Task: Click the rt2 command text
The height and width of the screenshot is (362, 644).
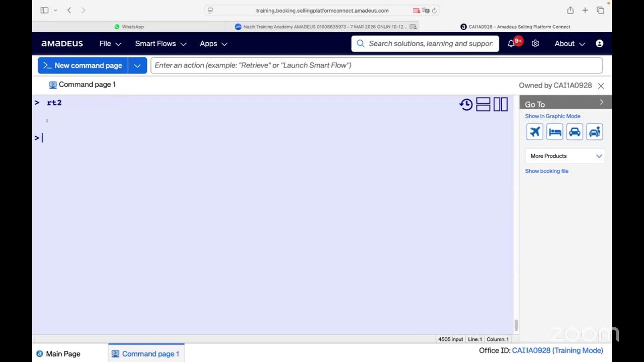Action: [x=54, y=103]
